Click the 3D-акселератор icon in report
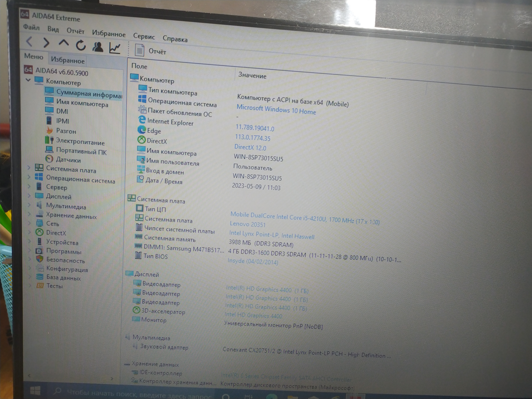The width and height of the screenshot is (532, 399). tap(136, 310)
